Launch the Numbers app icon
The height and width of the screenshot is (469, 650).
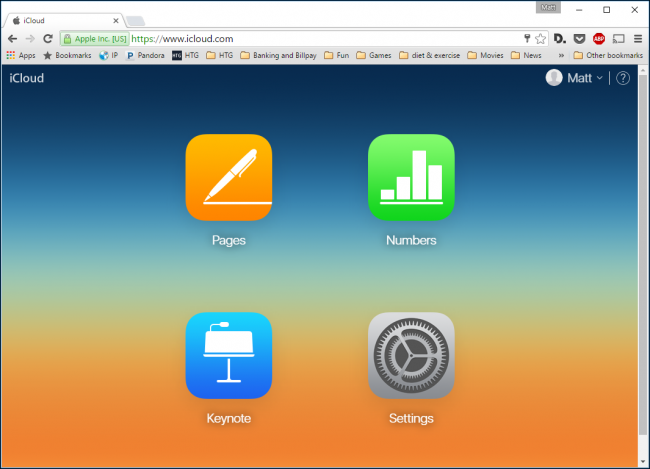pyautogui.click(x=411, y=177)
